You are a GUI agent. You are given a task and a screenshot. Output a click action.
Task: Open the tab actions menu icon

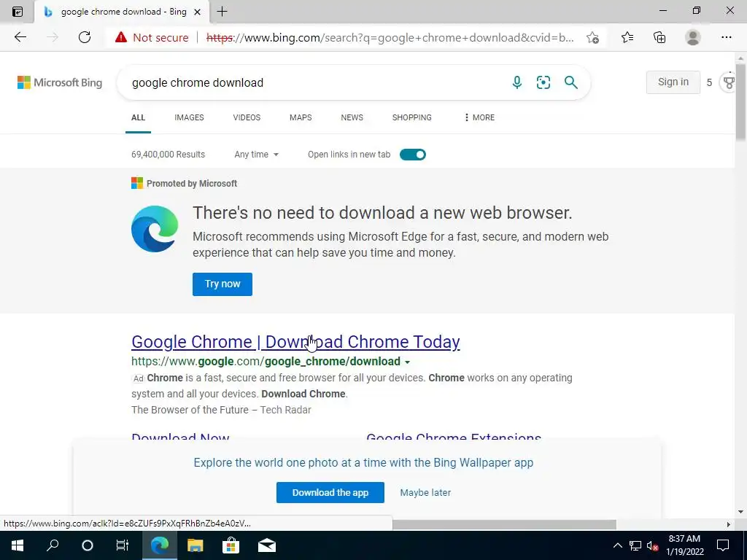18,12
